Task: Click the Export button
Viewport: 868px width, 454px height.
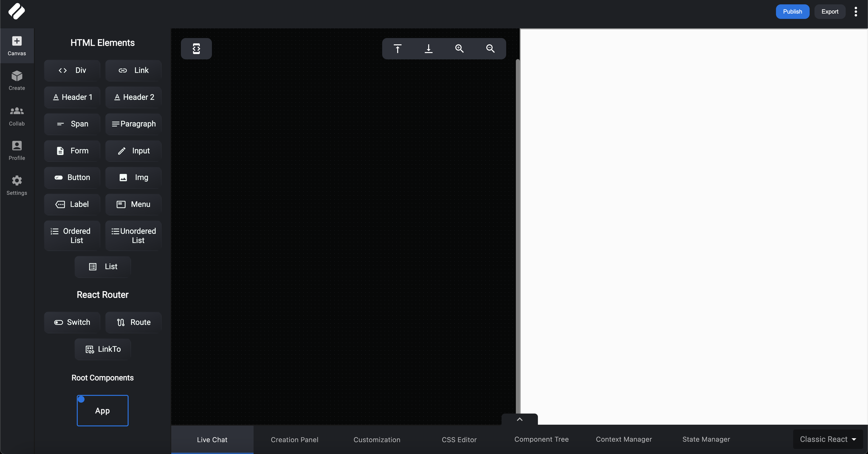Action: pyautogui.click(x=829, y=11)
